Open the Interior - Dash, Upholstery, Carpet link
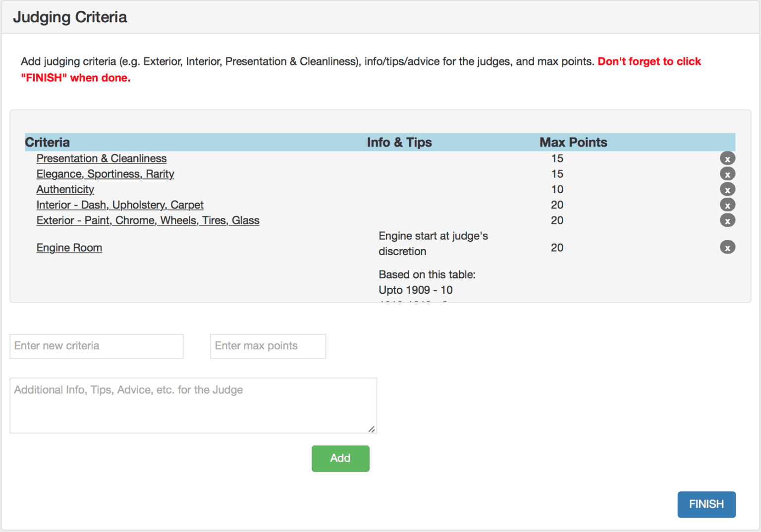The height and width of the screenshot is (532, 761). point(119,205)
